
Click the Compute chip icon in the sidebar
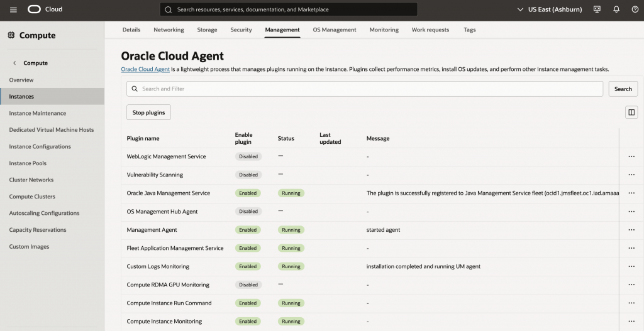pyautogui.click(x=11, y=35)
